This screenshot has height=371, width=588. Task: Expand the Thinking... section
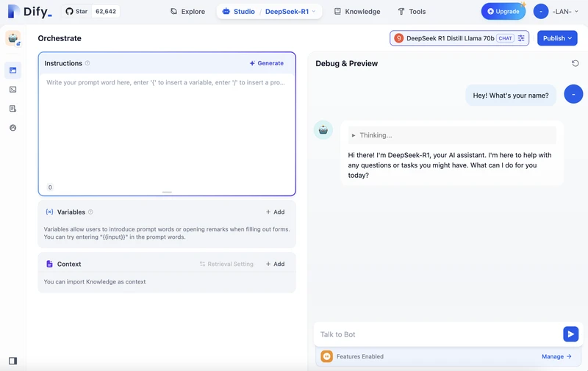(x=452, y=135)
